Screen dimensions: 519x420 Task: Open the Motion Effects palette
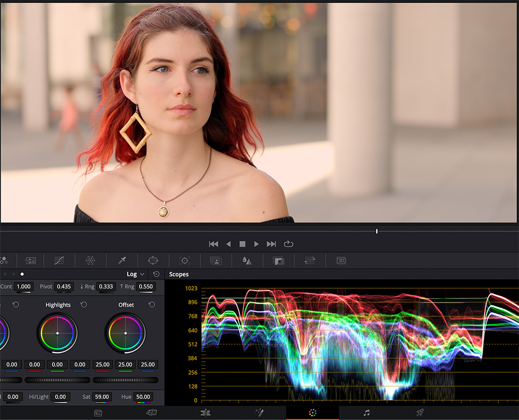[30, 261]
